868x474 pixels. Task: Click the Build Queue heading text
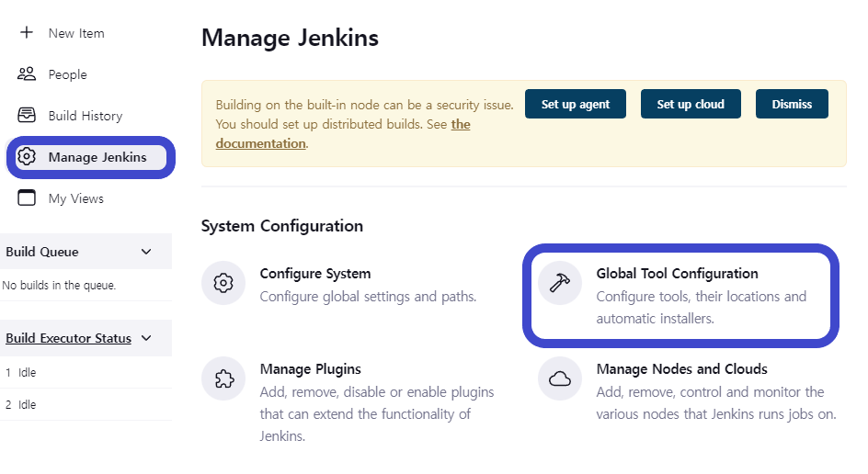[42, 252]
